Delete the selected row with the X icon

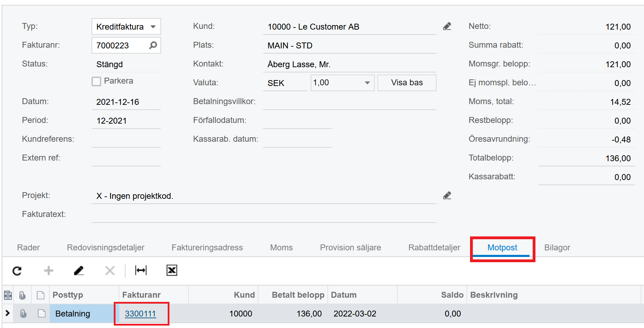click(x=109, y=271)
